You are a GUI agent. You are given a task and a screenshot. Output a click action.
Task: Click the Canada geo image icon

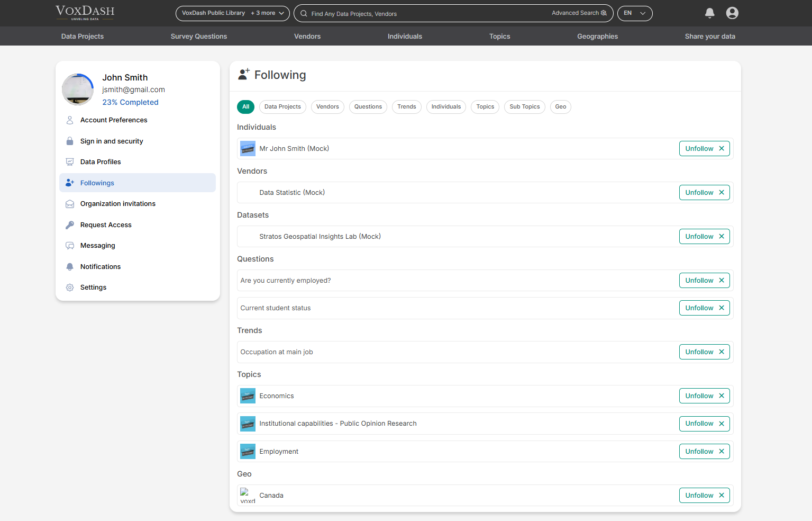(x=248, y=496)
